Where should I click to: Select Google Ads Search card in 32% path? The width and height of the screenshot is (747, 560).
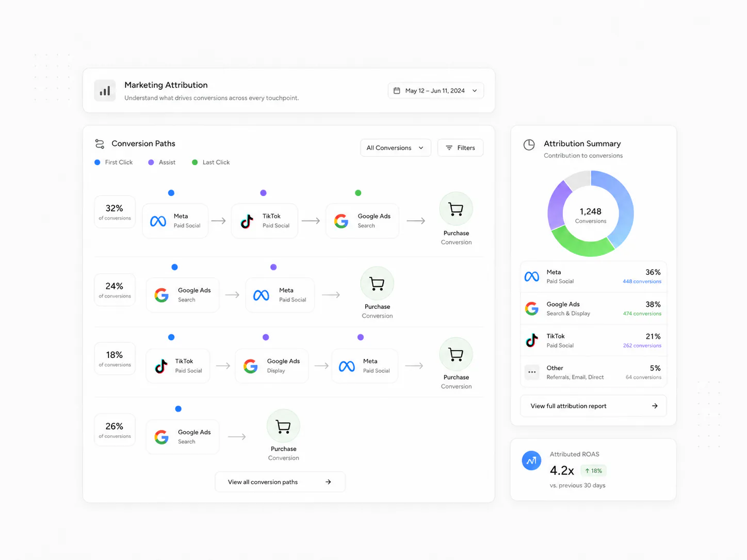coord(362,221)
